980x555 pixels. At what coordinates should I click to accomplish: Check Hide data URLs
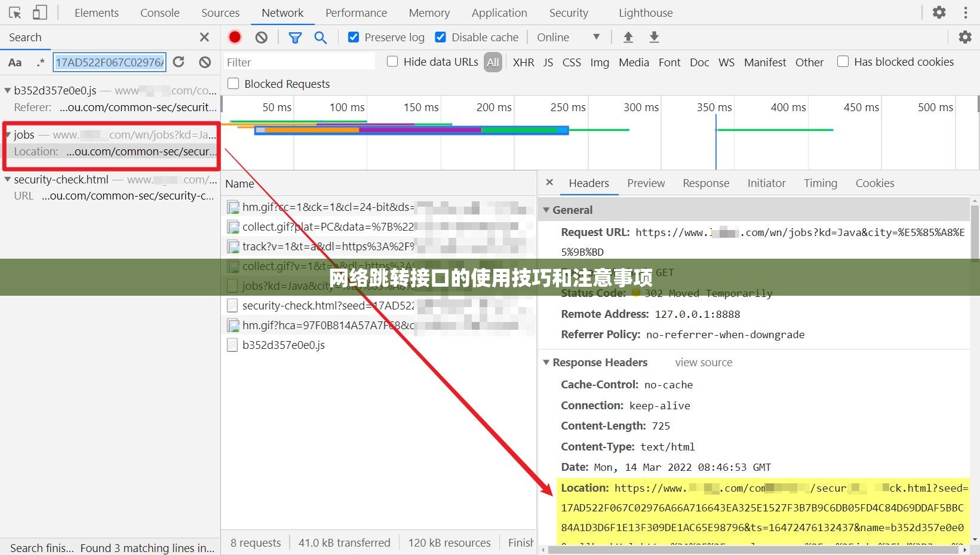392,62
